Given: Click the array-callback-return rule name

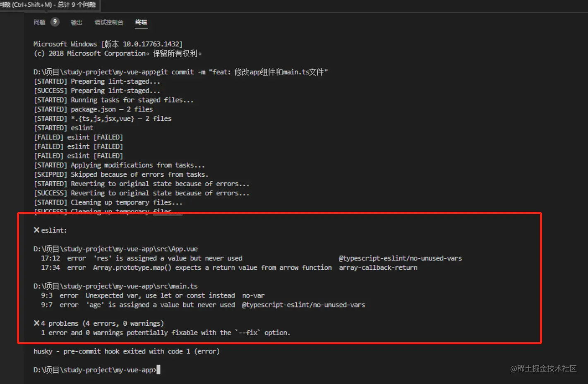Looking at the screenshot, I should coord(378,268).
